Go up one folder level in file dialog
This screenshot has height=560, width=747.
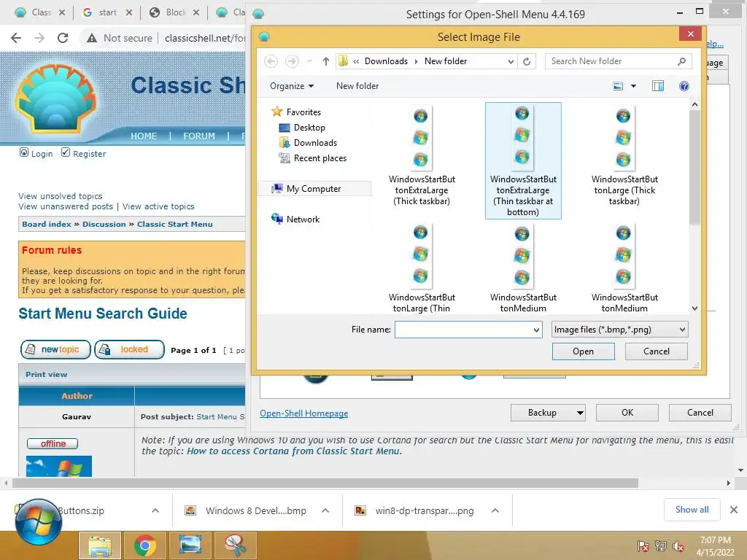pyautogui.click(x=326, y=61)
